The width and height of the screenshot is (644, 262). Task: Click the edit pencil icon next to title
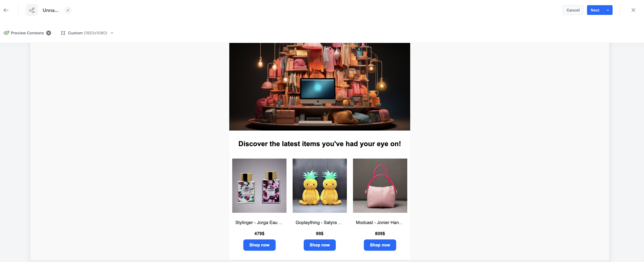[x=68, y=10]
